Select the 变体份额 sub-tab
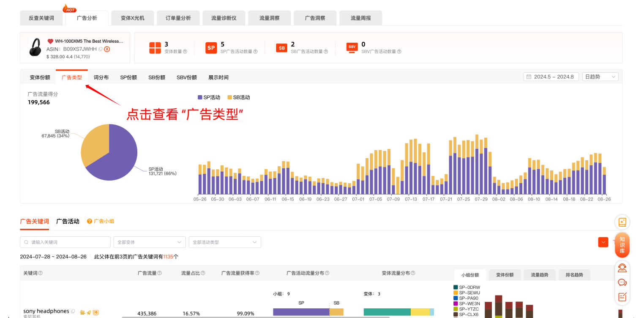The image size is (644, 318). (40, 77)
